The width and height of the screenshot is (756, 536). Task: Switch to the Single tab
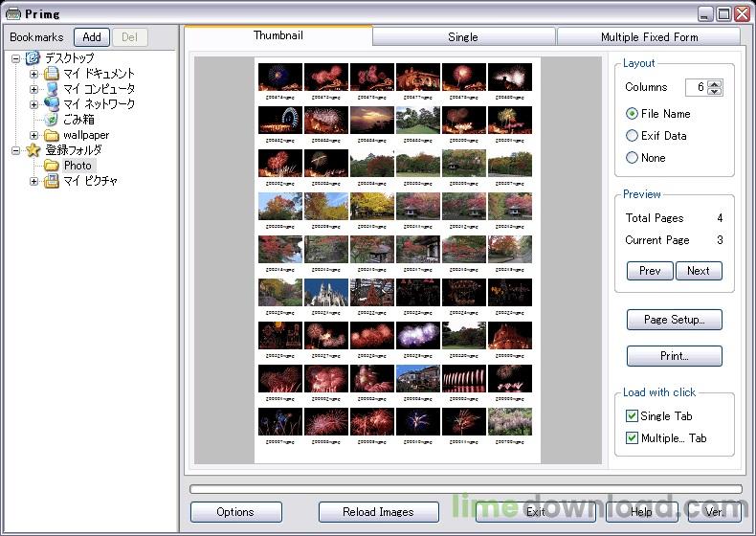point(463,37)
